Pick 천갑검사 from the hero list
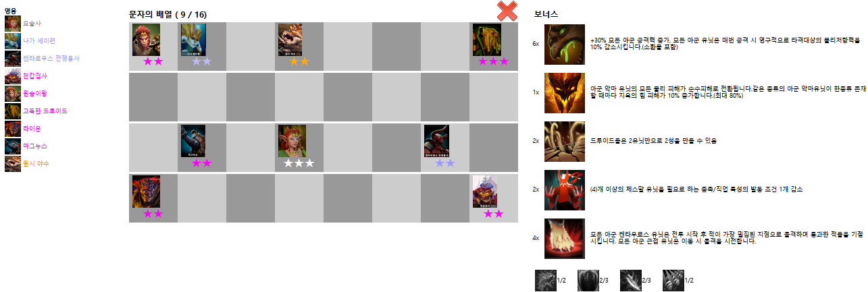The width and height of the screenshot is (868, 292). coord(35,76)
